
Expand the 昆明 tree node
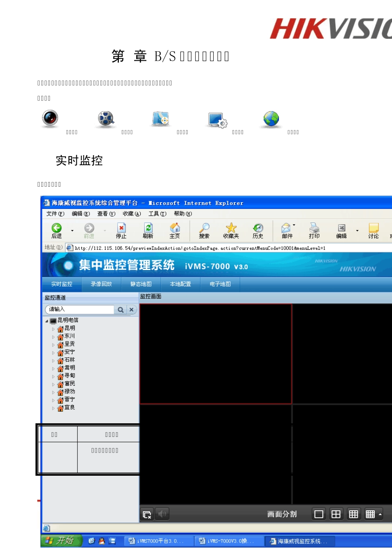[x=53, y=330]
